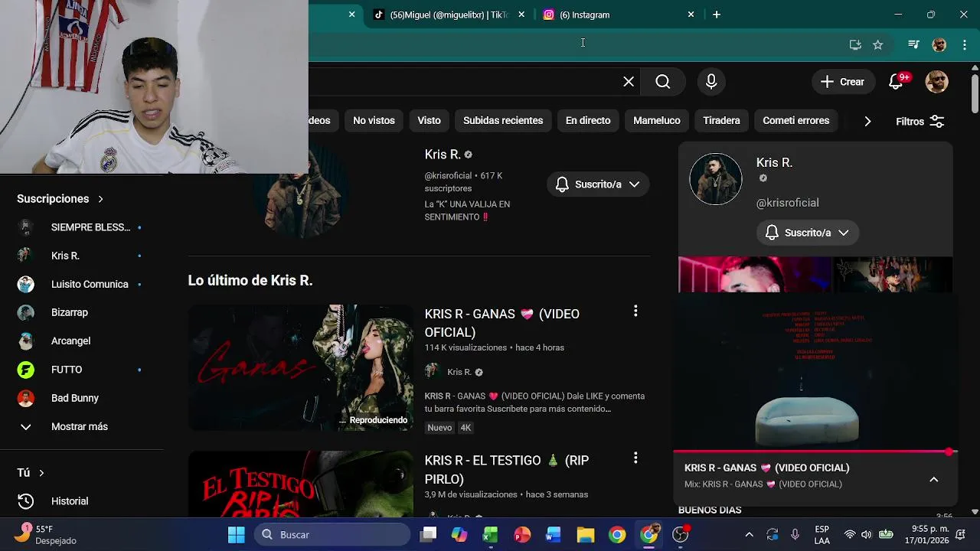
Task: Clear the YouTube search box with the X
Action: pos(629,82)
